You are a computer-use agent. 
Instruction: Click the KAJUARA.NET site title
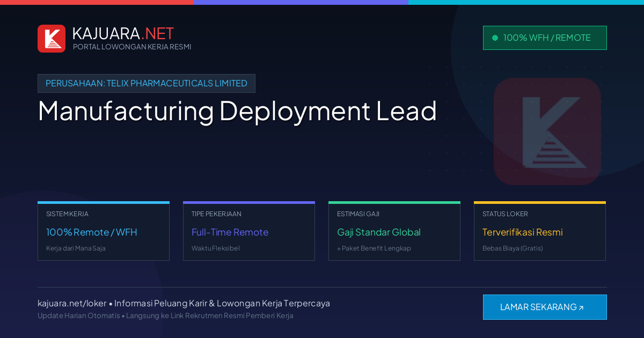pos(123,33)
